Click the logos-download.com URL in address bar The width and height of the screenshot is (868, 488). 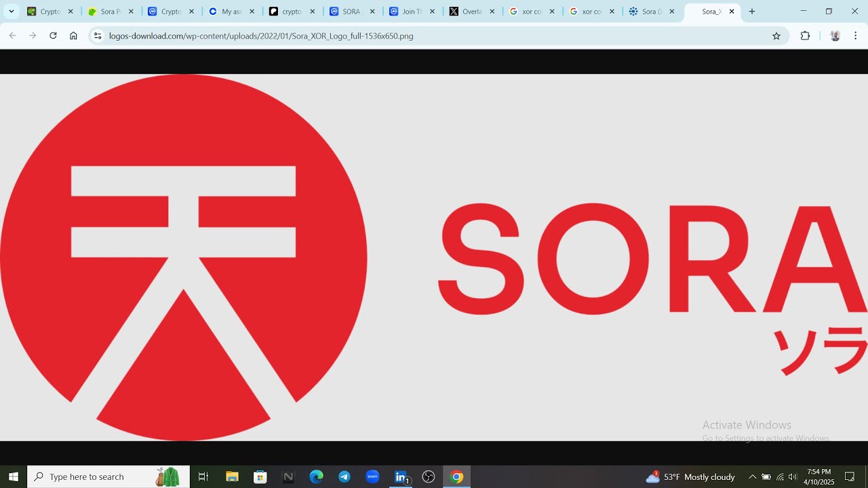[261, 36]
